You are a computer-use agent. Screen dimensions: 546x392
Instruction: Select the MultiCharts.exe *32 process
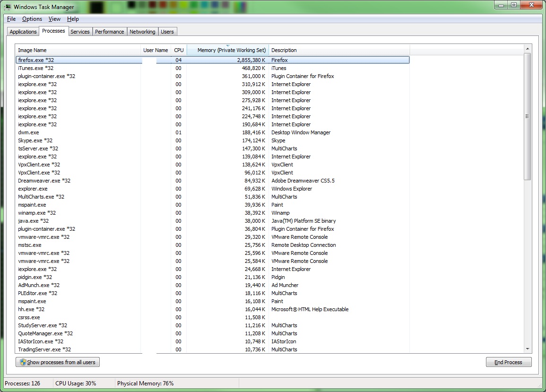click(212, 197)
